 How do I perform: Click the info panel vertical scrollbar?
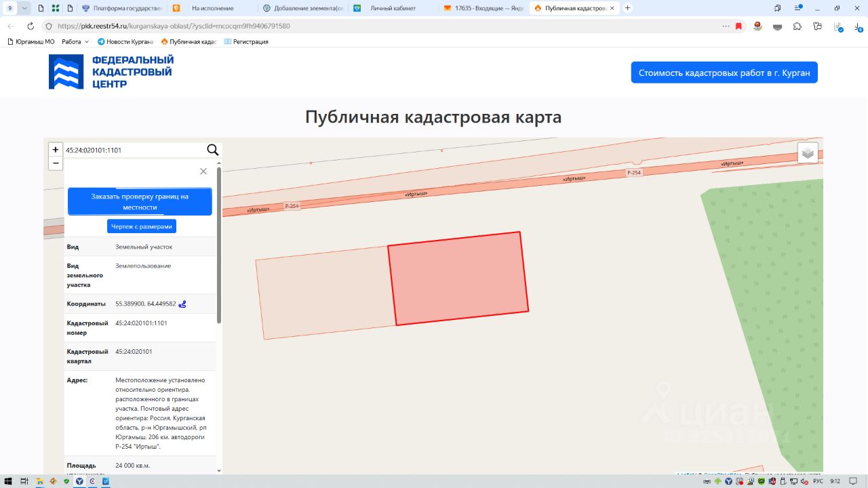point(218,245)
